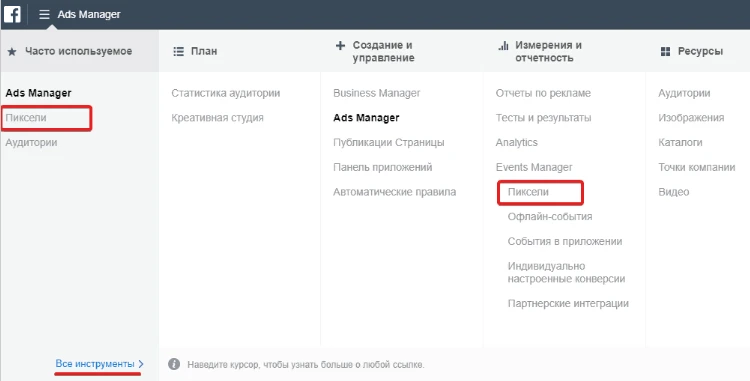The height and width of the screenshot is (381, 750).
Task: Open Автоматические правила
Action: pyautogui.click(x=395, y=192)
